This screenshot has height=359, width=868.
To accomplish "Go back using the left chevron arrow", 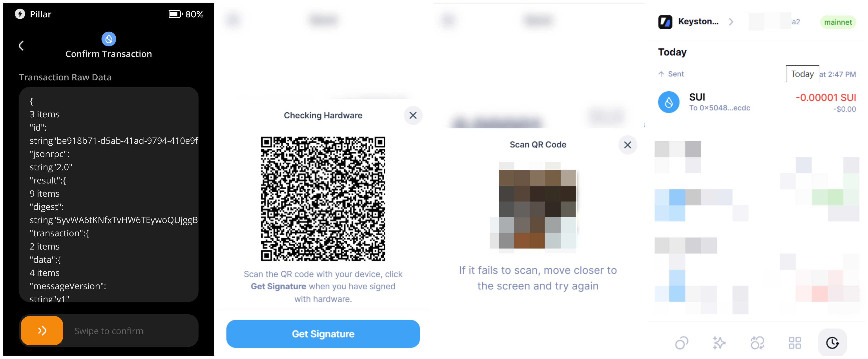I will (21, 46).
